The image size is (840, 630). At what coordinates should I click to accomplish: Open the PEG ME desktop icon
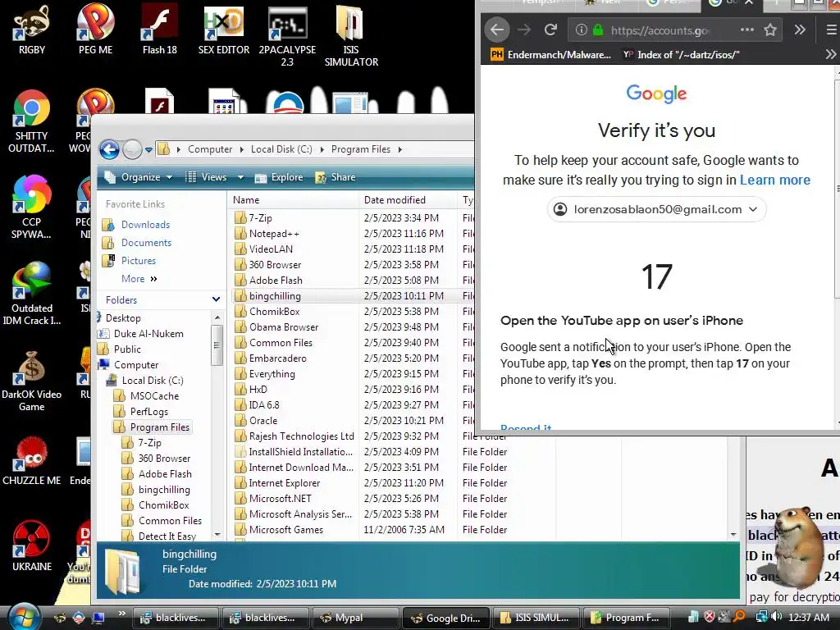[95, 30]
